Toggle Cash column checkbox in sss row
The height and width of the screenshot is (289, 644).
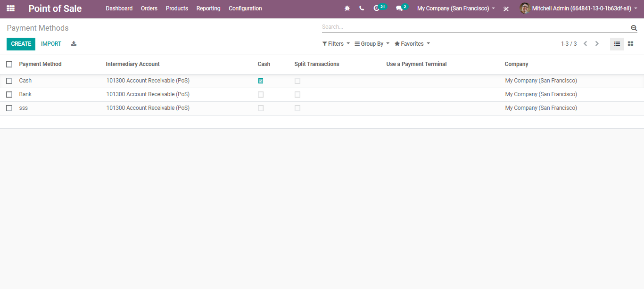261,108
